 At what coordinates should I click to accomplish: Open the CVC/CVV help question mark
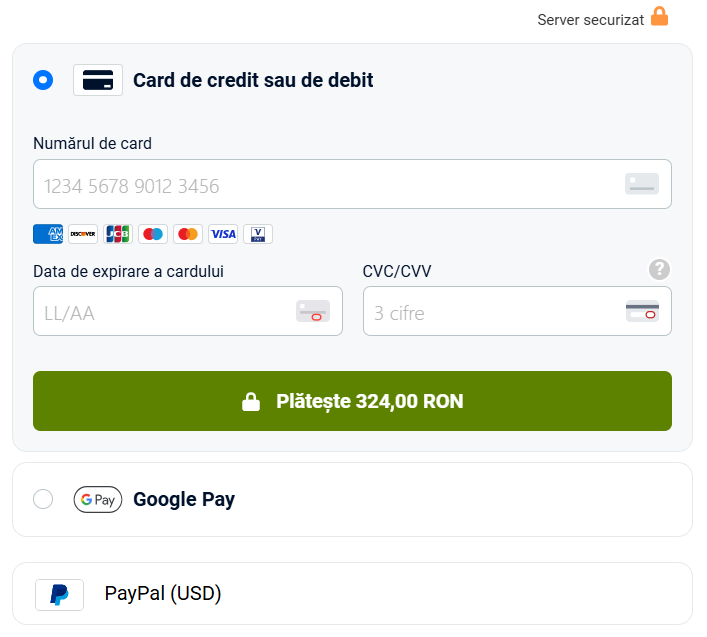659,270
